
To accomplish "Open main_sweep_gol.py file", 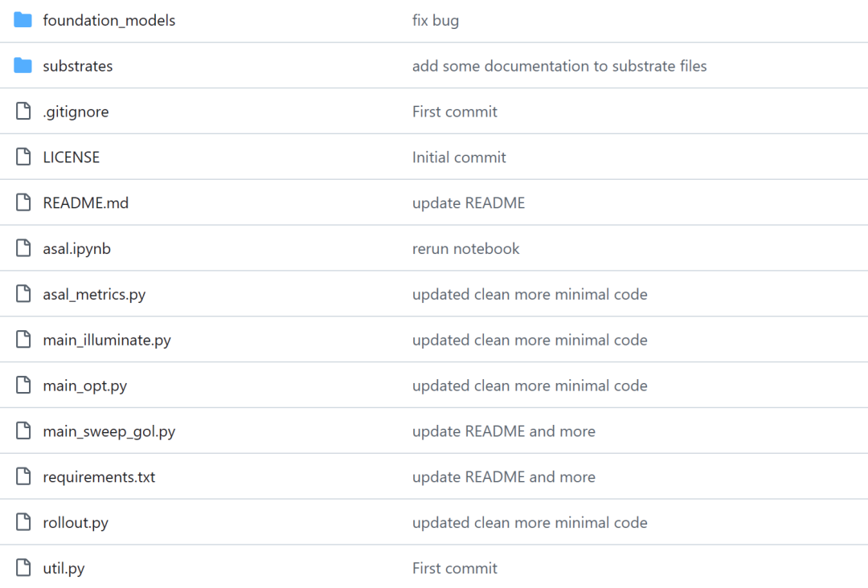I will 109,431.
